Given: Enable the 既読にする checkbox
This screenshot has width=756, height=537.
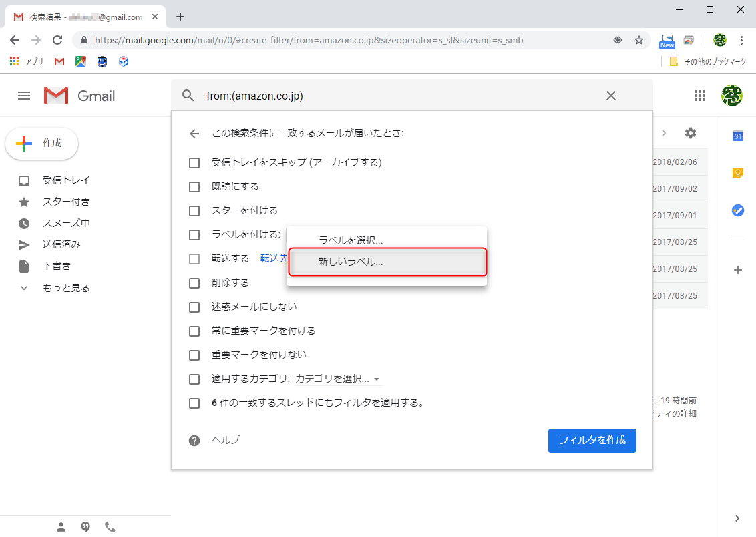Looking at the screenshot, I should click(194, 186).
